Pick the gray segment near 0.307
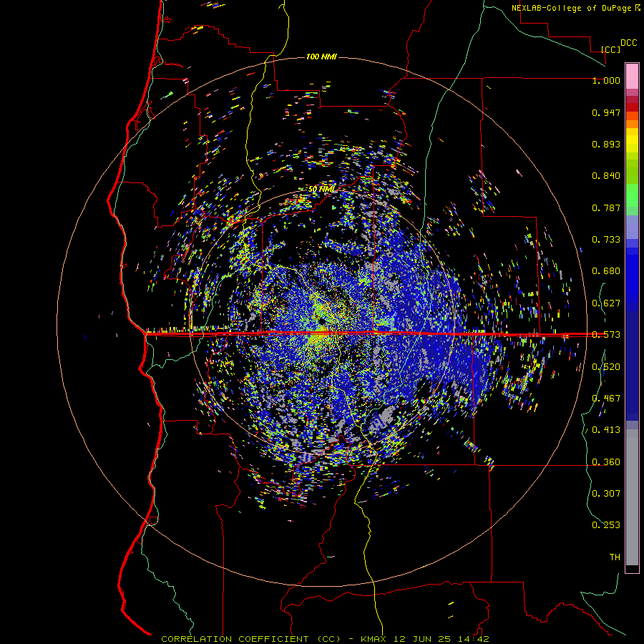 point(632,497)
